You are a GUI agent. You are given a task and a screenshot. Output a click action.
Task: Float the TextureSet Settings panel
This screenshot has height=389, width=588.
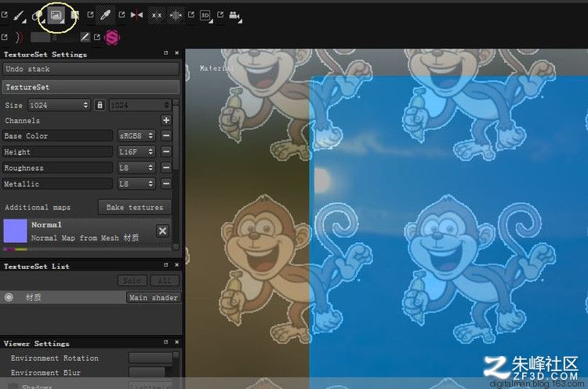click(165, 53)
